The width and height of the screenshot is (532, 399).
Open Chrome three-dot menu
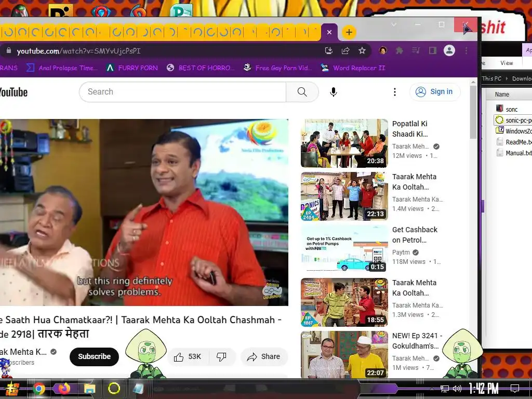467,51
